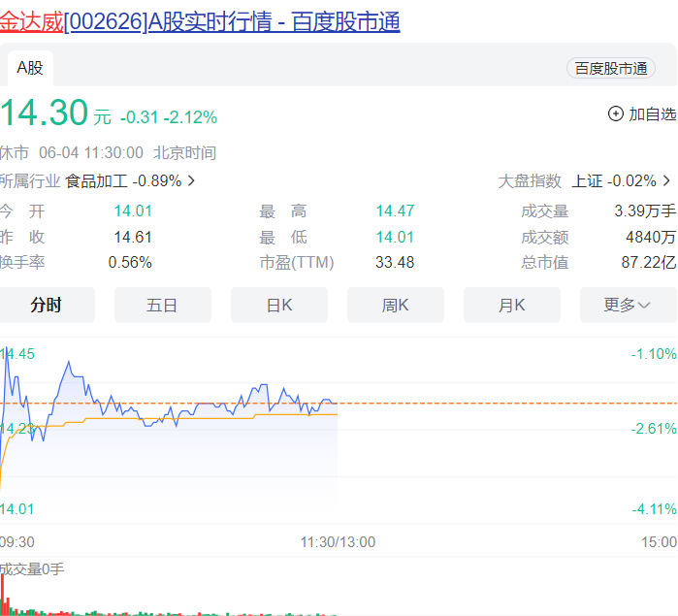Click the 换手率 value 0.56%
The width and height of the screenshot is (678, 616).
(130, 262)
